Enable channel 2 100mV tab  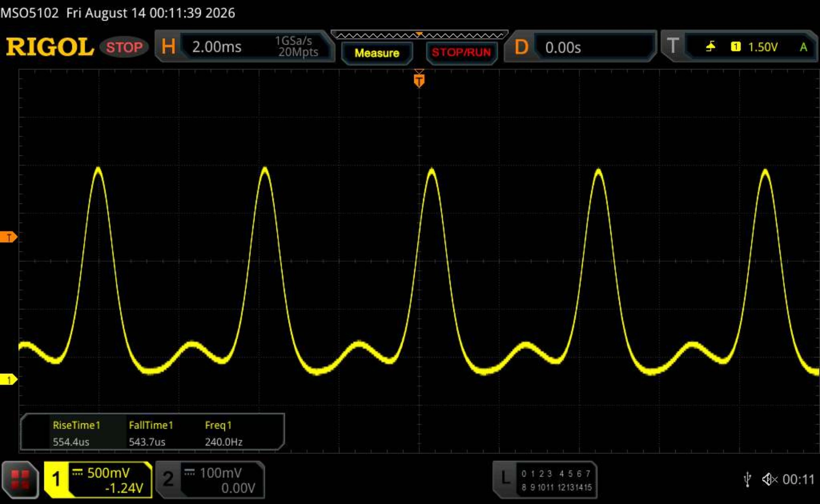(210, 480)
